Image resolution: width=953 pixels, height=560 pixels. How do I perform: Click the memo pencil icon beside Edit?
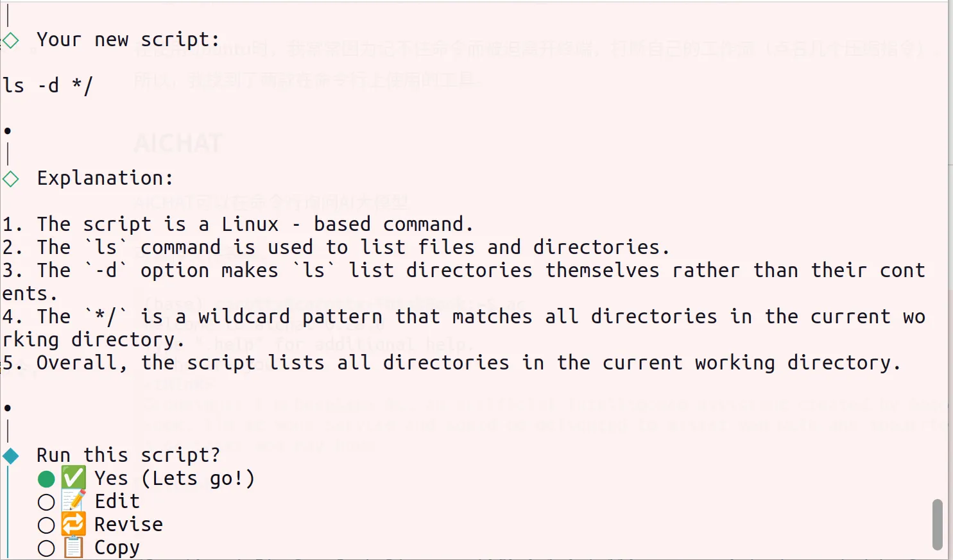coord(73,501)
